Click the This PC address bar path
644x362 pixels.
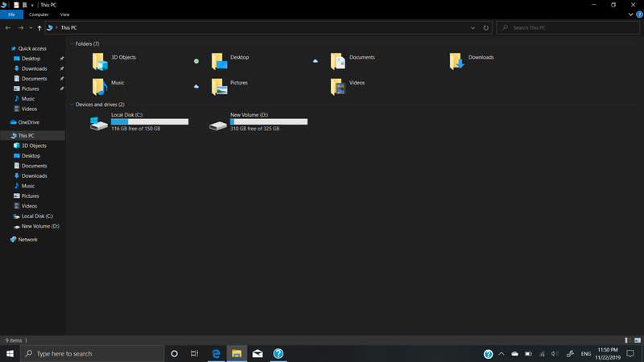[x=68, y=28]
